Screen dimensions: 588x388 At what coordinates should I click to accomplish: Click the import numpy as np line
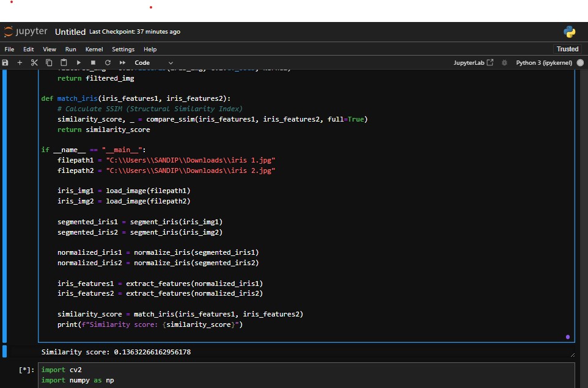[x=78, y=380]
